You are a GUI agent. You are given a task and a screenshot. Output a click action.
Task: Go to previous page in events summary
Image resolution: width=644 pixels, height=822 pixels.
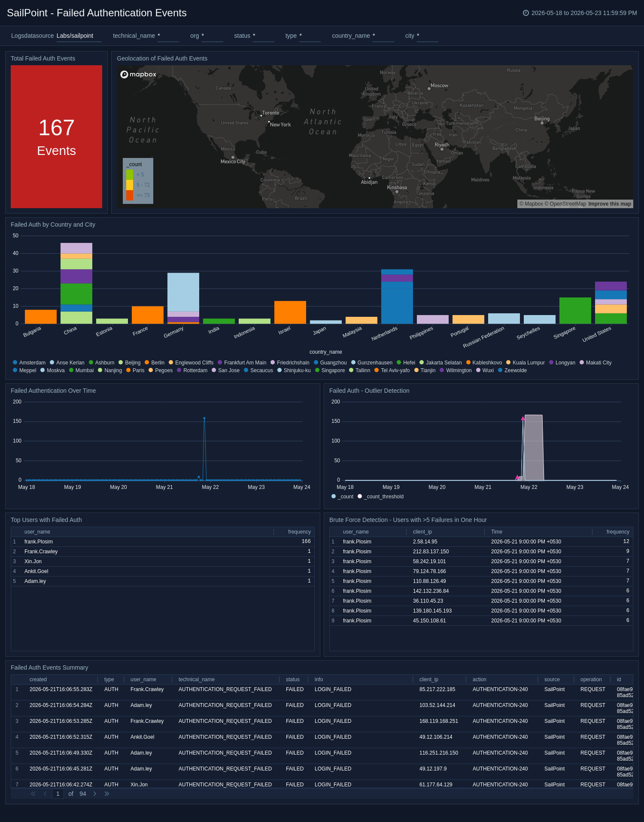[x=45, y=794]
